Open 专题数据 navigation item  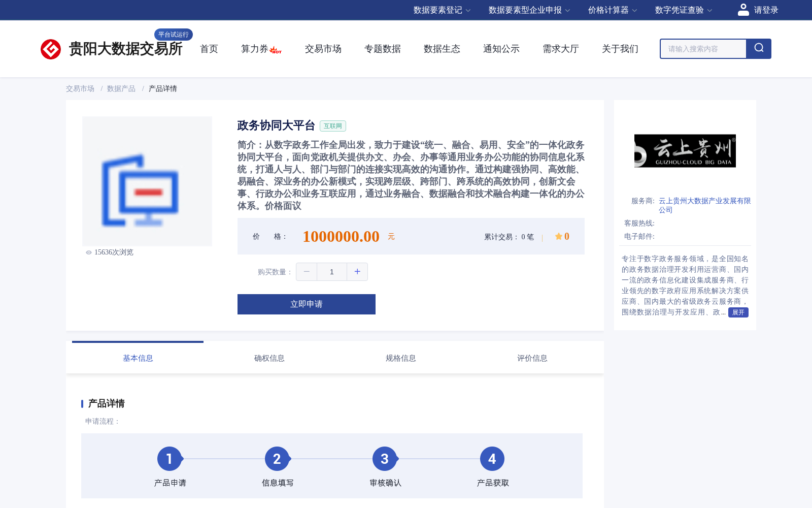pos(383,49)
